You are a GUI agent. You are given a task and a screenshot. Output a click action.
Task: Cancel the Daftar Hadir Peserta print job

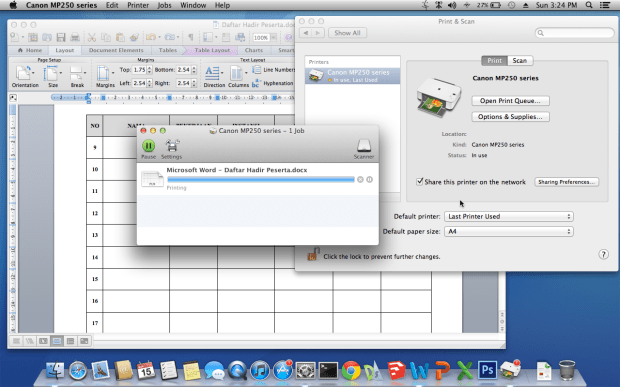click(360, 179)
